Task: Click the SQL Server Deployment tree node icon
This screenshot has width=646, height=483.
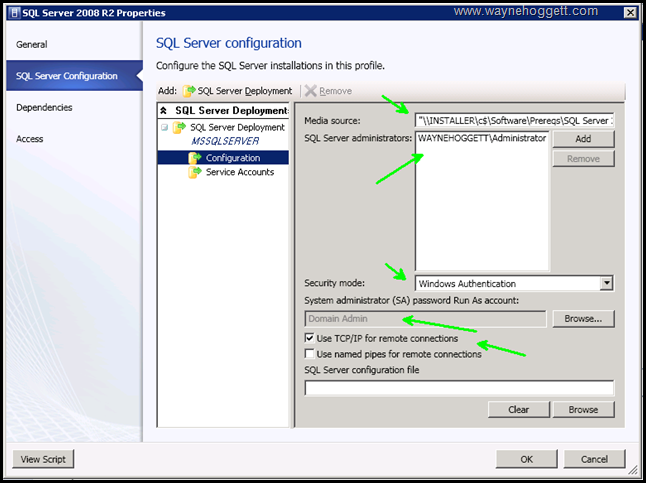Action: click(179, 128)
